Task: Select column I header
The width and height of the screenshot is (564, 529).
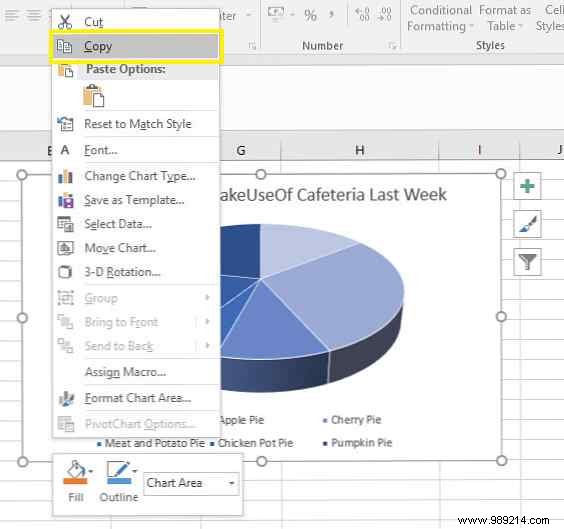Action: coord(479,150)
